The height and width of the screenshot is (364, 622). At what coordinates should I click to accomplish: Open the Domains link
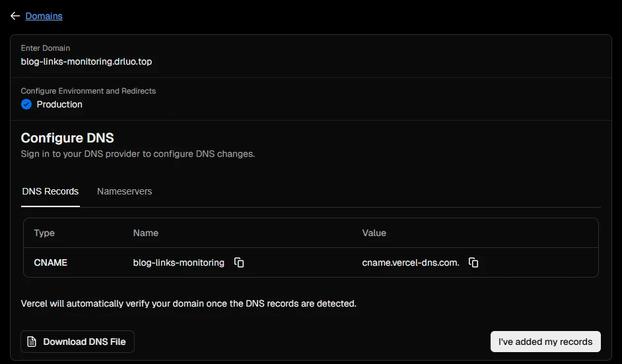coord(44,16)
